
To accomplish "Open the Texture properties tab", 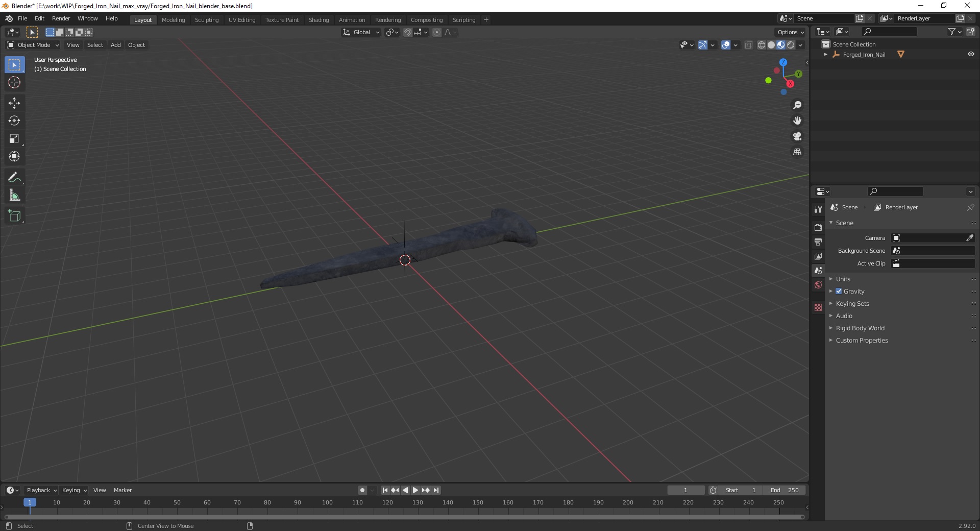I will click(x=818, y=307).
